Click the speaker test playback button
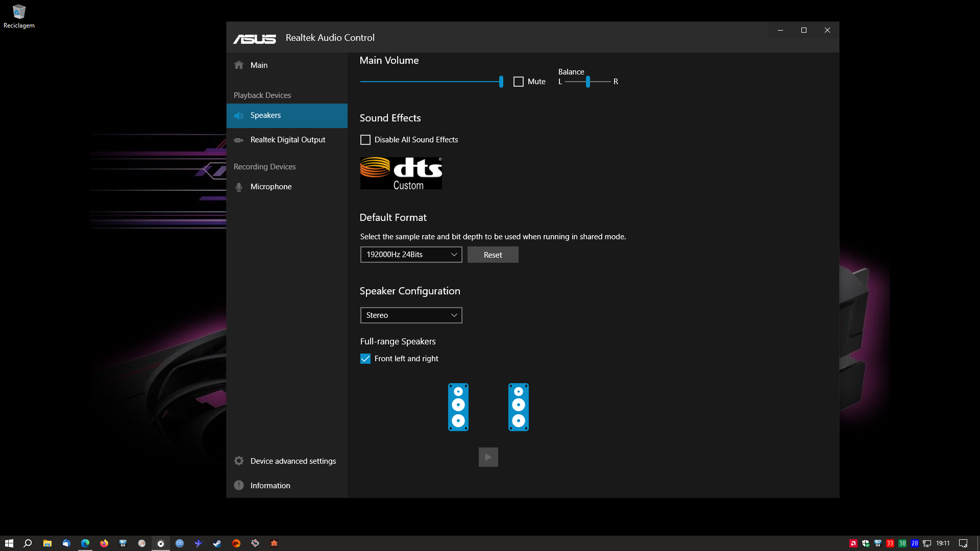Screen dimensions: 980x551 coord(488,457)
